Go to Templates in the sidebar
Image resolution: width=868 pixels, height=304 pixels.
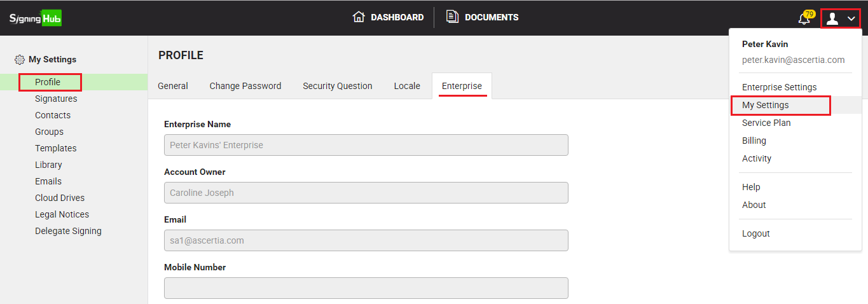coord(56,148)
